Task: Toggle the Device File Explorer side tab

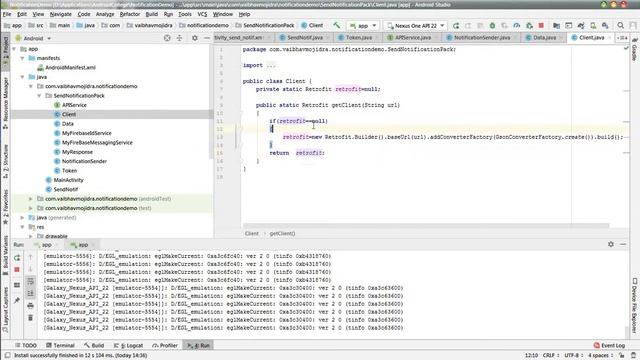Action: click(635, 306)
